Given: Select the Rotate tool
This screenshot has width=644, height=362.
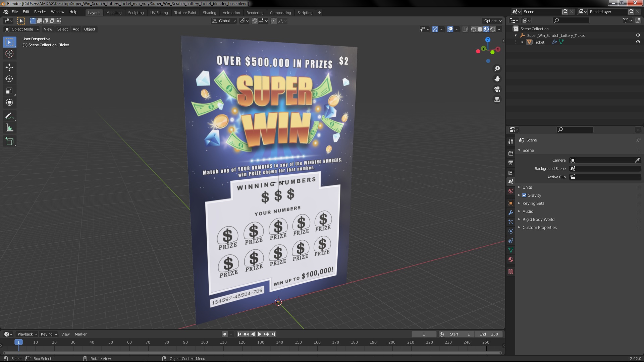Looking at the screenshot, I should tap(9, 79).
